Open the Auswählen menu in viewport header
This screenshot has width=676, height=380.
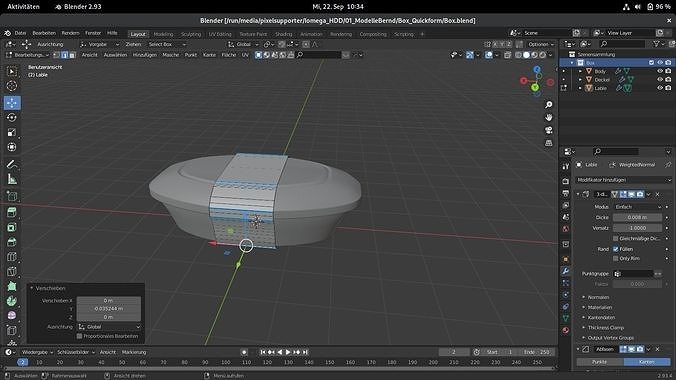[x=115, y=55]
